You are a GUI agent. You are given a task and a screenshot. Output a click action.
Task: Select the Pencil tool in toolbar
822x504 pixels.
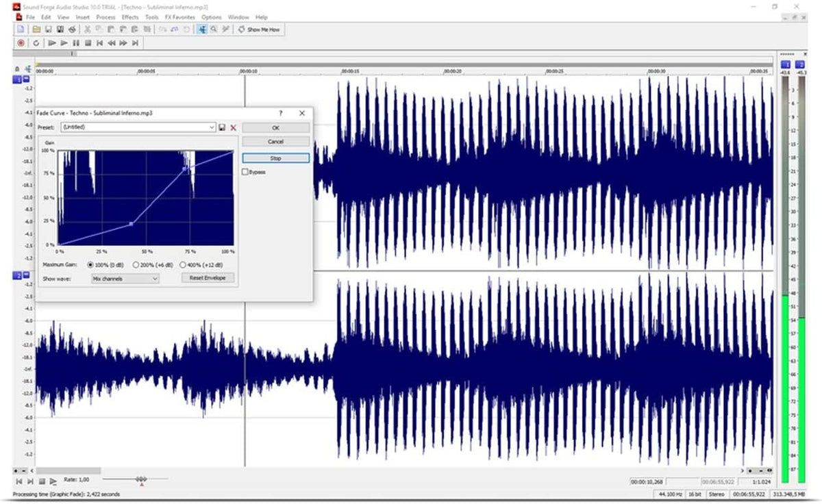[x=225, y=29]
